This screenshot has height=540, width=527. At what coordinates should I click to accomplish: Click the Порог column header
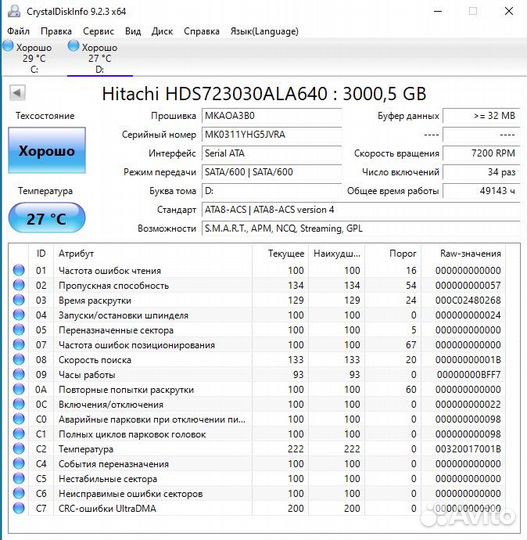tap(393, 253)
